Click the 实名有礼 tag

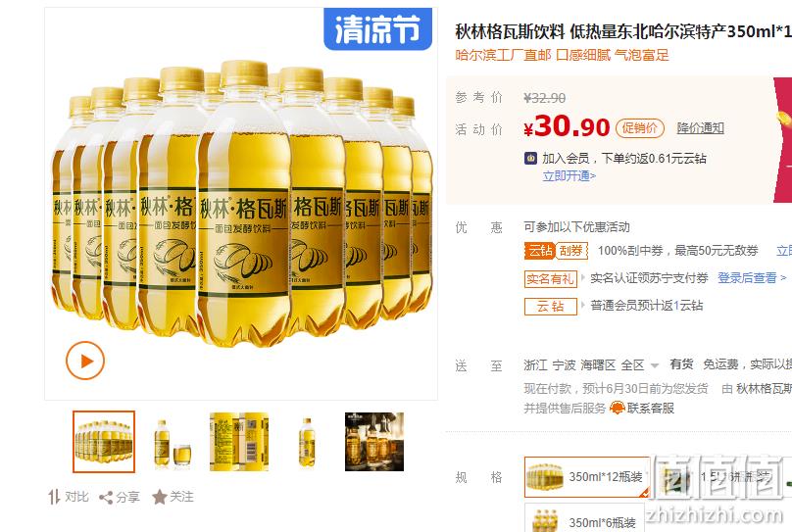tap(551, 278)
